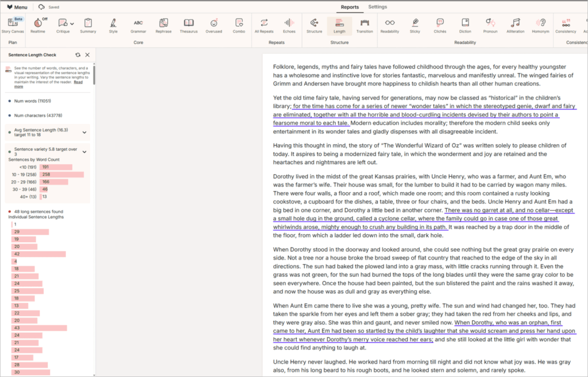The width and height of the screenshot is (588, 377).
Task: Check for Sticky sentences
Action: (x=415, y=26)
